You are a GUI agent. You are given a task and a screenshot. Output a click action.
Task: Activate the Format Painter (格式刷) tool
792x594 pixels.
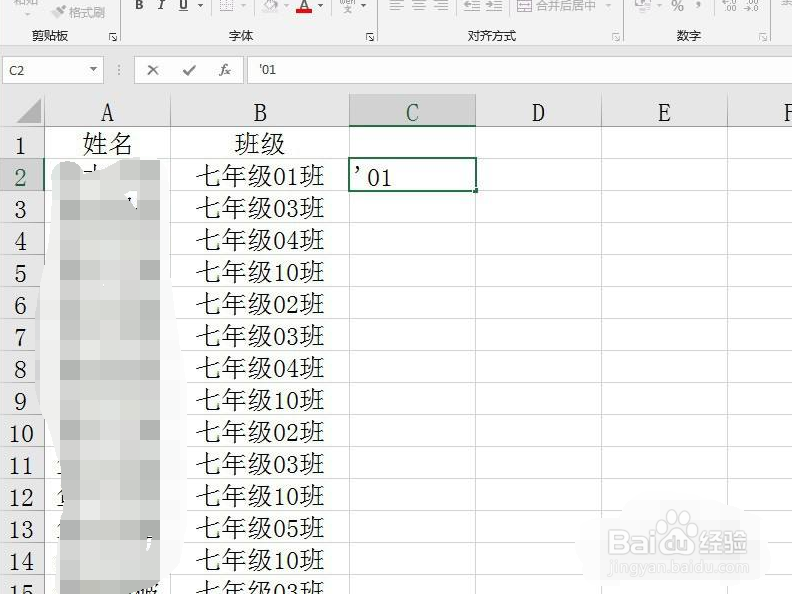[x=78, y=11]
